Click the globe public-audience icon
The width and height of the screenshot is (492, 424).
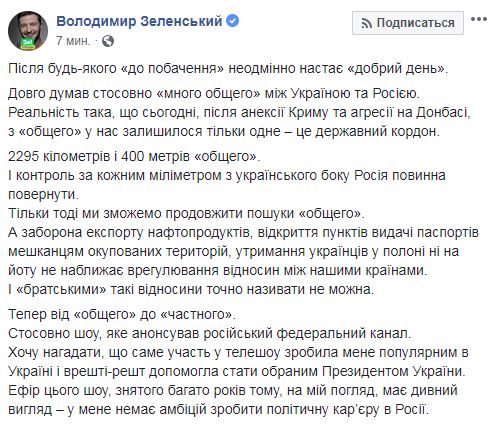click(108, 41)
